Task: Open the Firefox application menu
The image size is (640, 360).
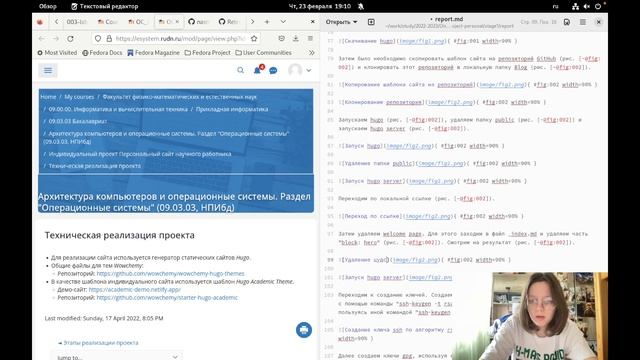Action: click(x=310, y=39)
